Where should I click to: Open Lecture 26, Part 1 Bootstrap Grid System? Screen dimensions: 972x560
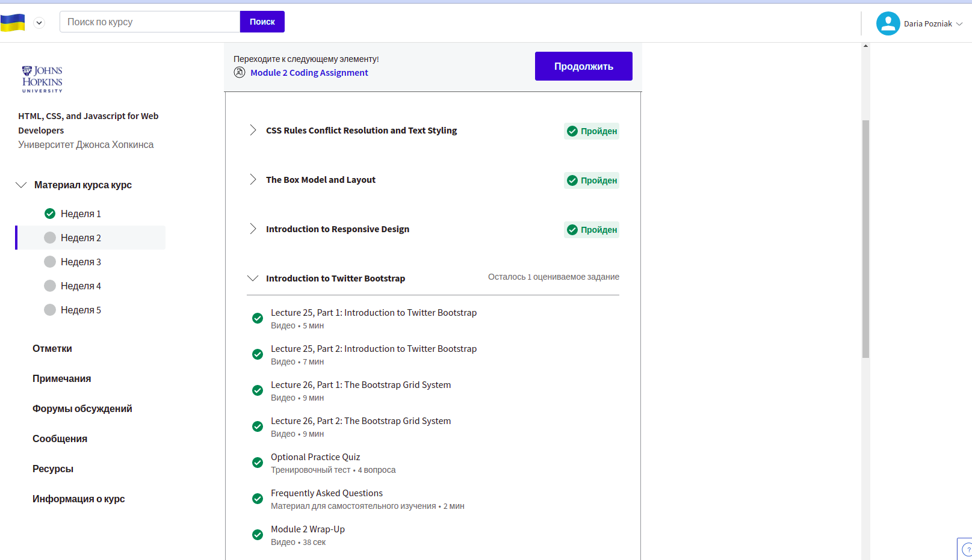(361, 385)
